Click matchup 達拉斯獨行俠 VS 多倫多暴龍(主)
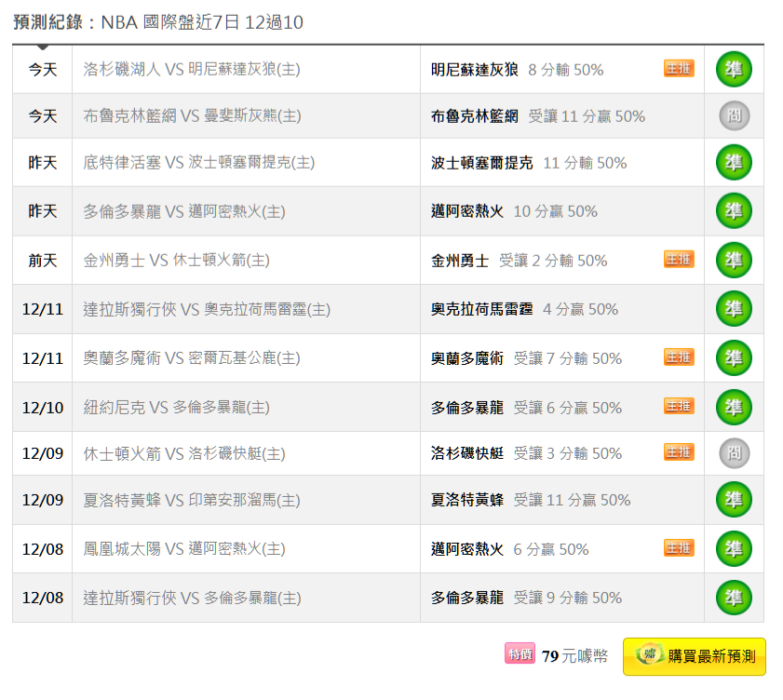783x700 pixels. point(192,598)
